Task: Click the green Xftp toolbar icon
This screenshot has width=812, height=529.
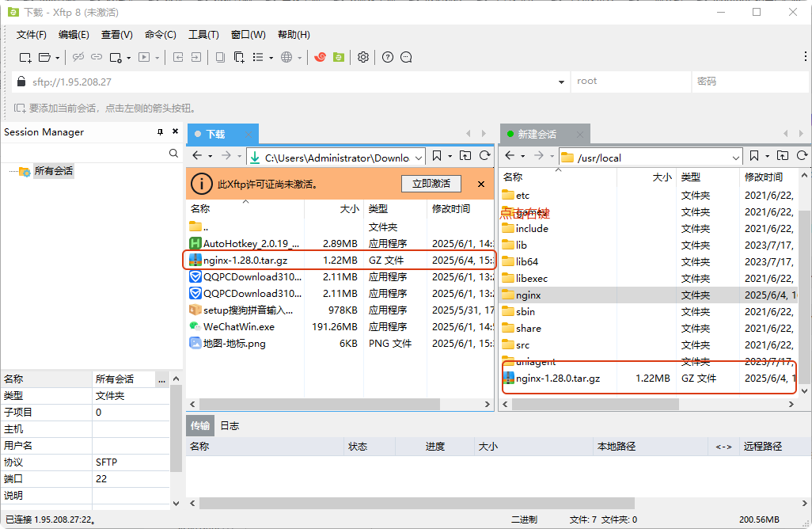Action: 339,57
